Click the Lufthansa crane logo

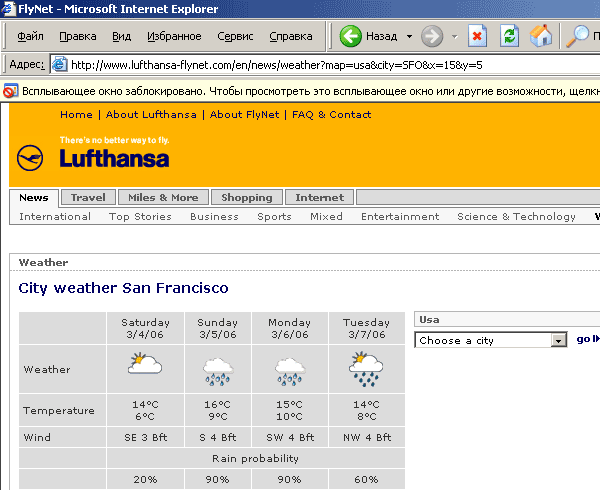[30, 158]
